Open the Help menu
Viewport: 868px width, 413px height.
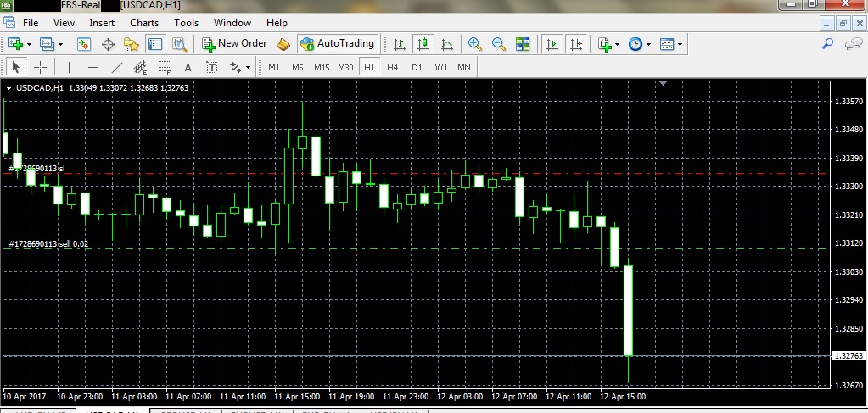tap(277, 23)
